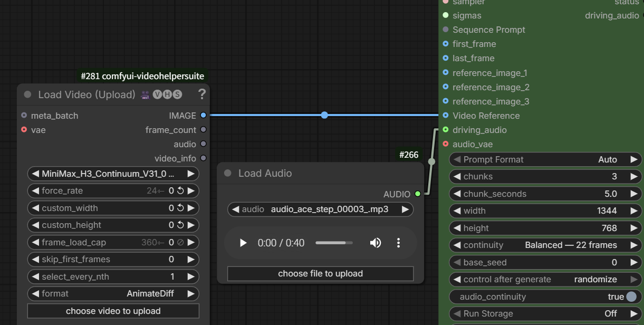Click the AUDIO output connector on Load Audio
644x325 pixels.
pos(418,194)
